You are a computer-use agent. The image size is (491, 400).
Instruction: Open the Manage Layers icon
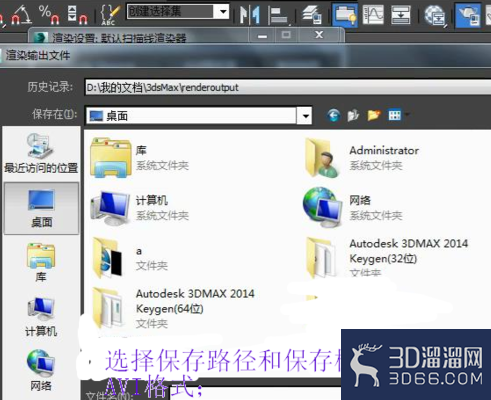coord(312,15)
